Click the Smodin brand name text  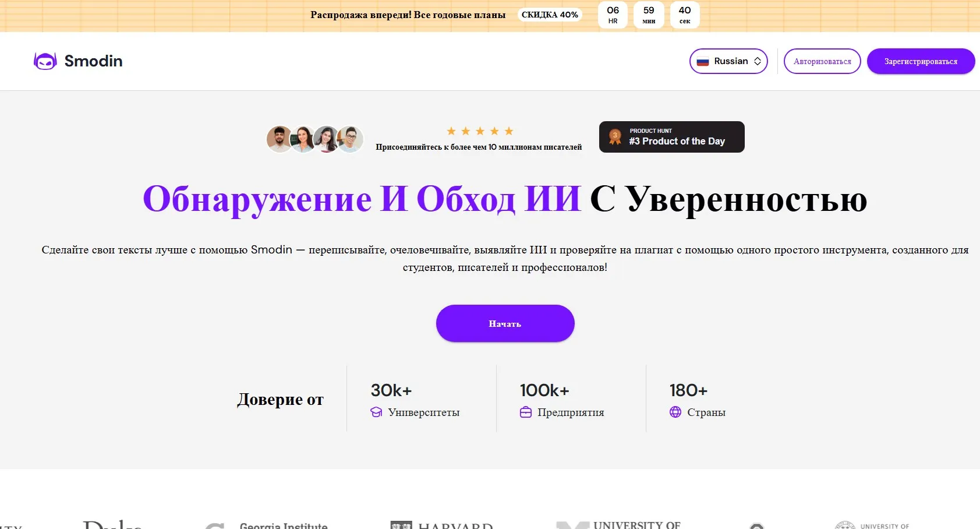pos(93,61)
